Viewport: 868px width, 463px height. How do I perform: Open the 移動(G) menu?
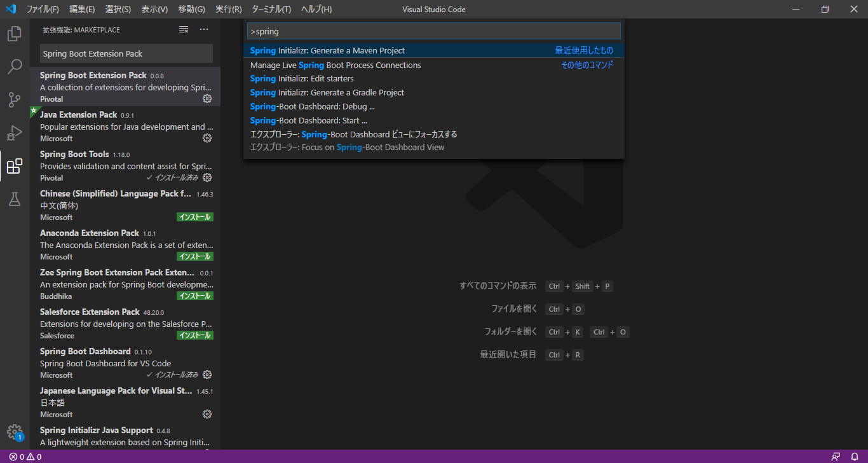coord(192,10)
